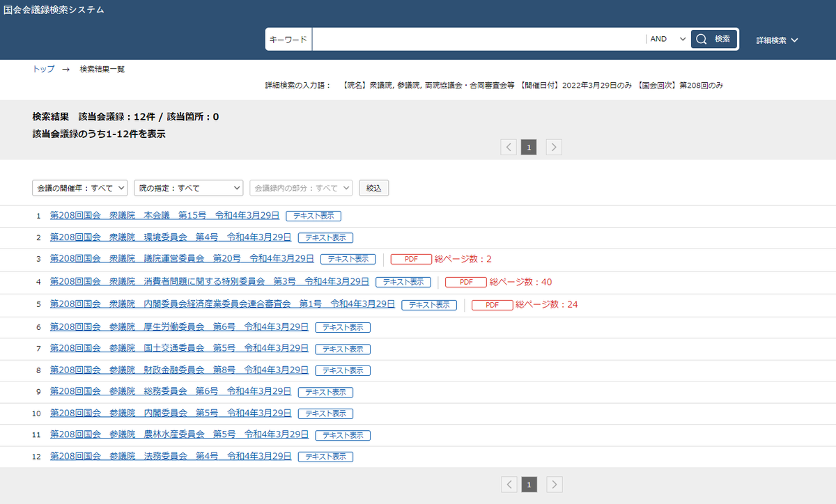The image size is (836, 504).
Task: Click the lower previous-page arrow
Action: click(x=509, y=485)
